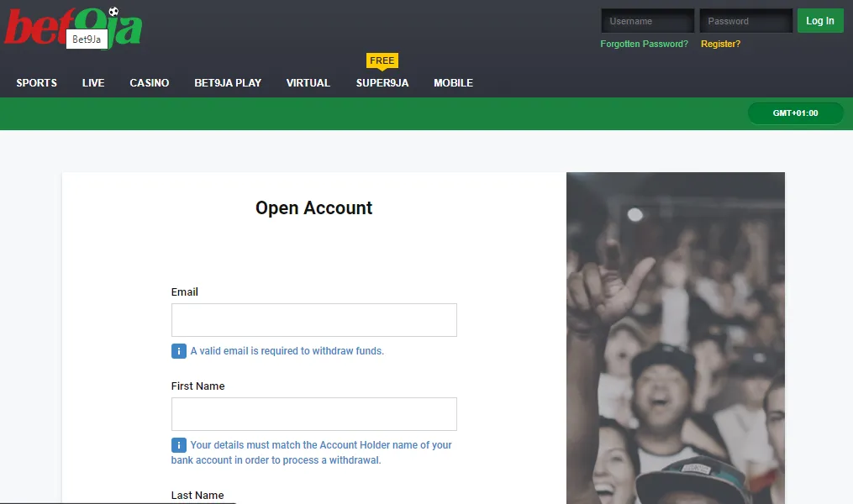Open the GMT+01:00 timezone selector
The image size is (853, 504).
pyautogui.click(x=795, y=113)
